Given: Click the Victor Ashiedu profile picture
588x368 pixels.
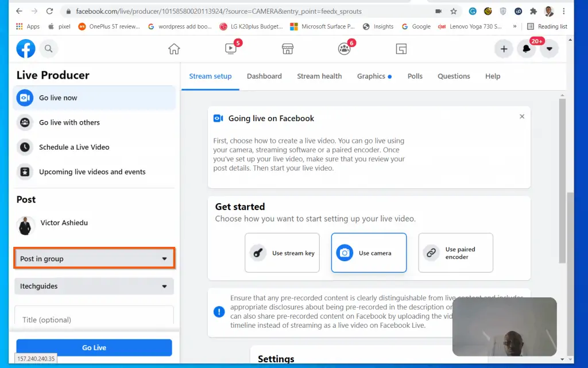Looking at the screenshot, I should 25,226.
